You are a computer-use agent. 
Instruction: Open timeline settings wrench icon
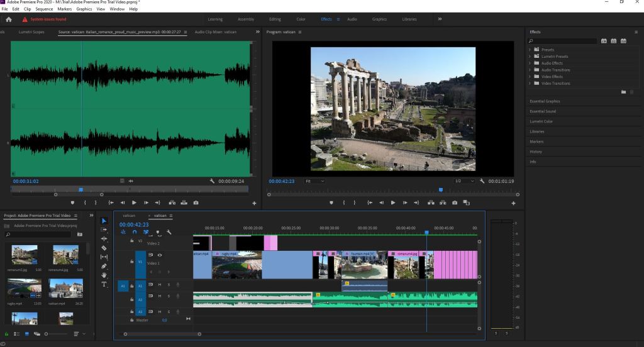point(169,232)
